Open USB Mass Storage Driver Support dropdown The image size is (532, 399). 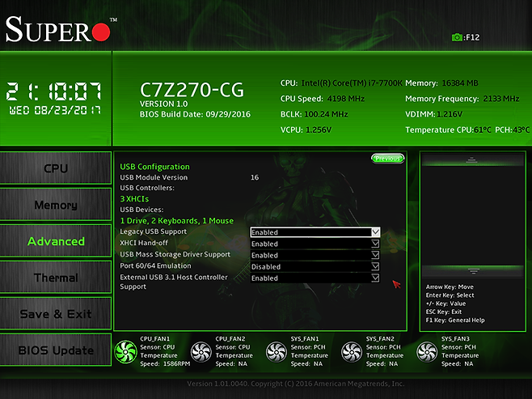coord(315,256)
